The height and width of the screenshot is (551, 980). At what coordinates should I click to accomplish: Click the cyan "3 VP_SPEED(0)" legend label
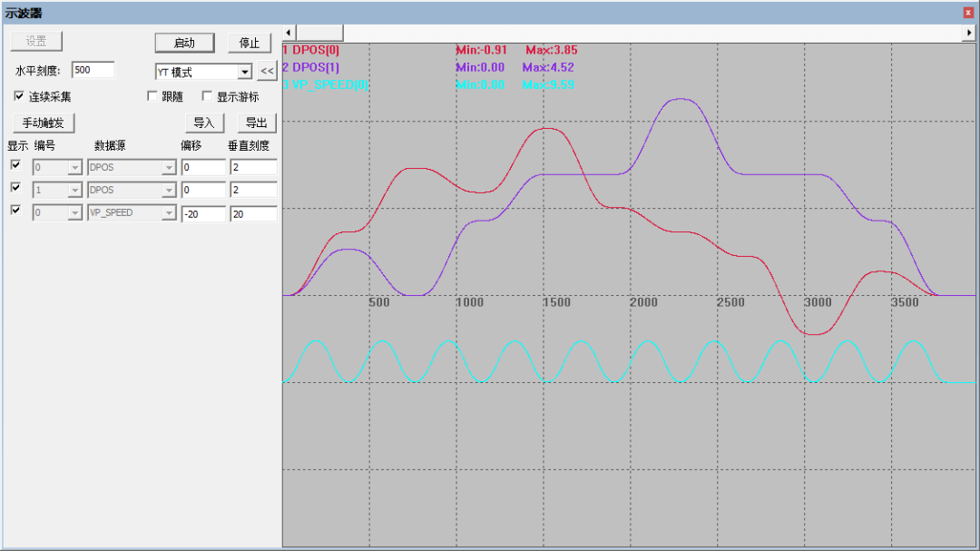pyautogui.click(x=325, y=84)
